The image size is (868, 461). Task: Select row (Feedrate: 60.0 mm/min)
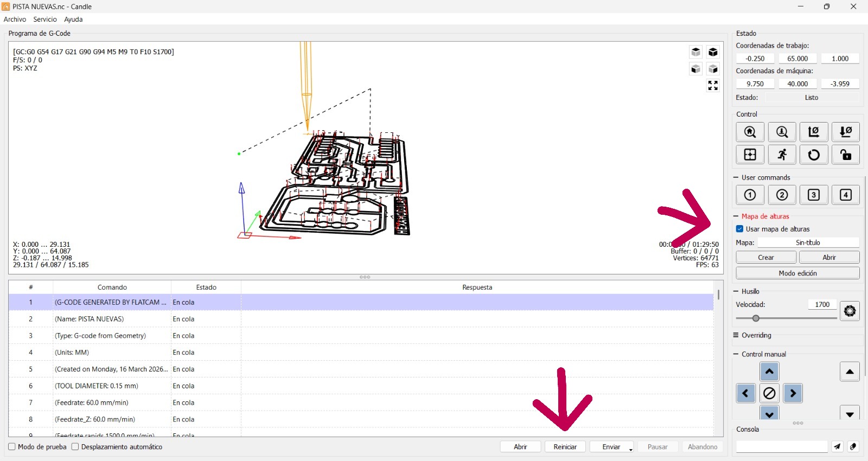[361, 402]
